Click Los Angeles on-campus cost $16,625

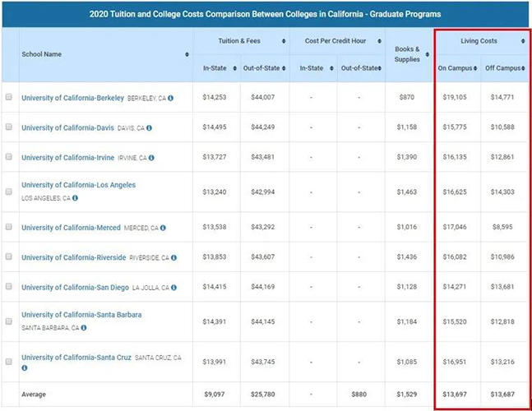455,192
